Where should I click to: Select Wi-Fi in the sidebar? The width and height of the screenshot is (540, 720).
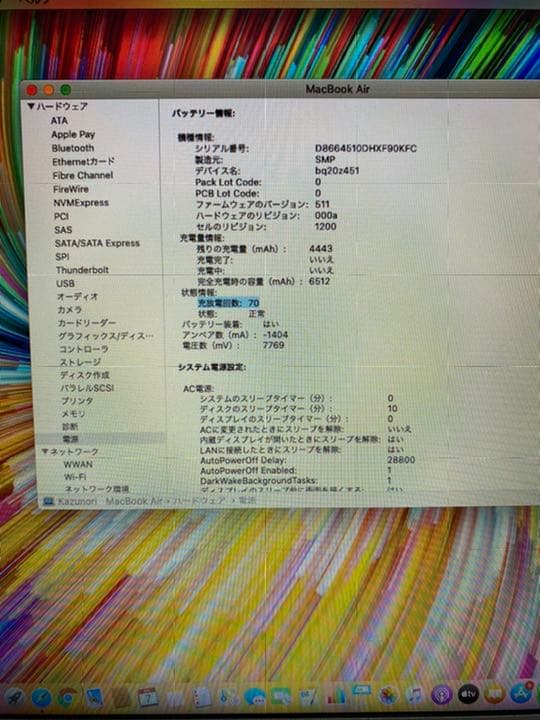click(75, 477)
